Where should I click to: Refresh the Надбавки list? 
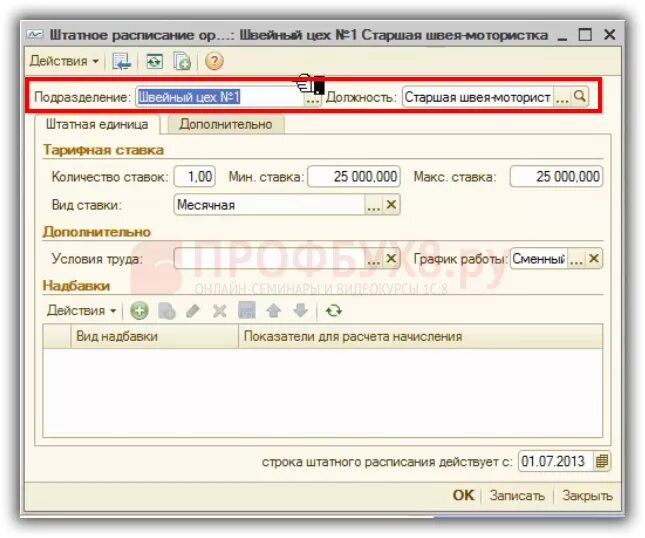[334, 311]
